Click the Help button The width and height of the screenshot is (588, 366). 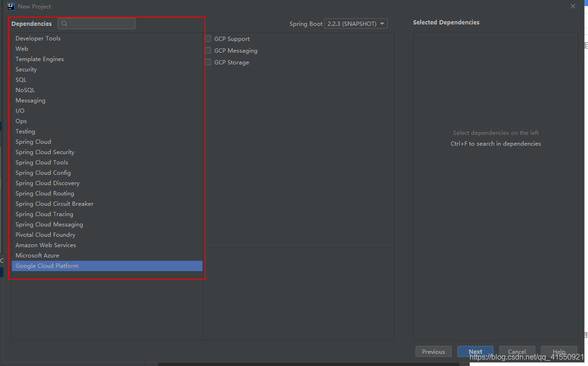tap(559, 351)
